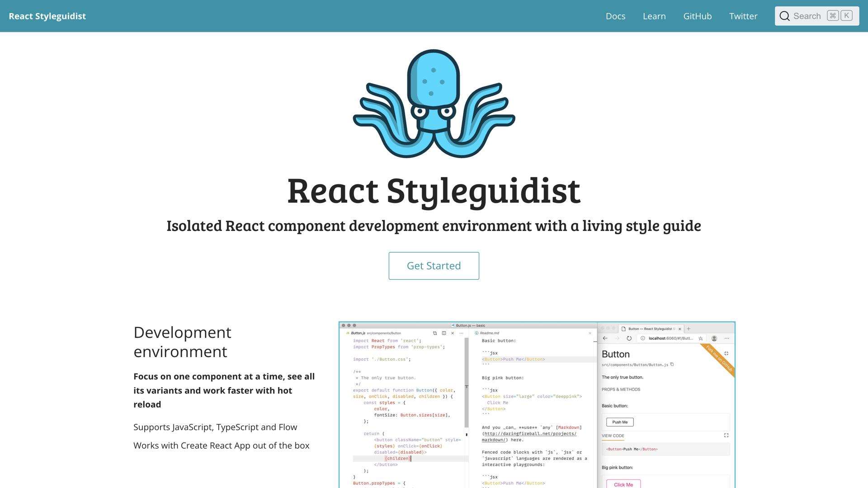Click the Get Started button

pyautogui.click(x=434, y=265)
